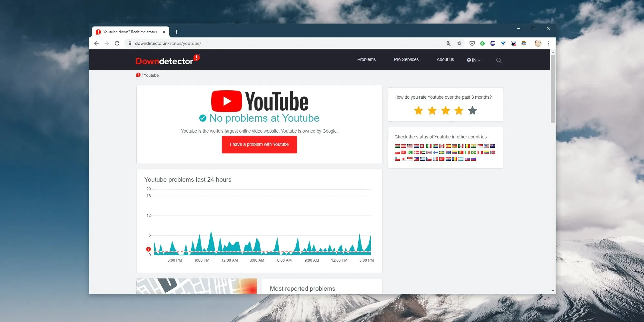
Task: Click the Youtube breadcrumb link
Action: (151, 75)
